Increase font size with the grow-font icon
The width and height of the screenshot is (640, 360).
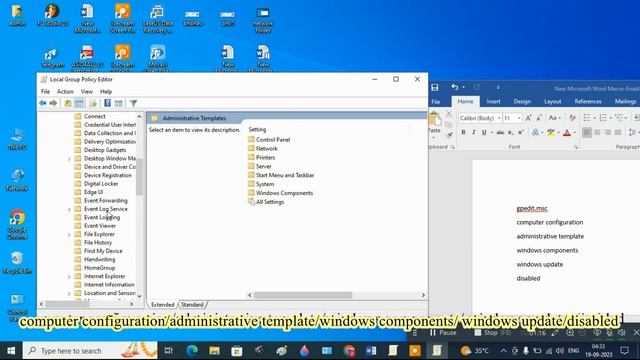(528, 118)
